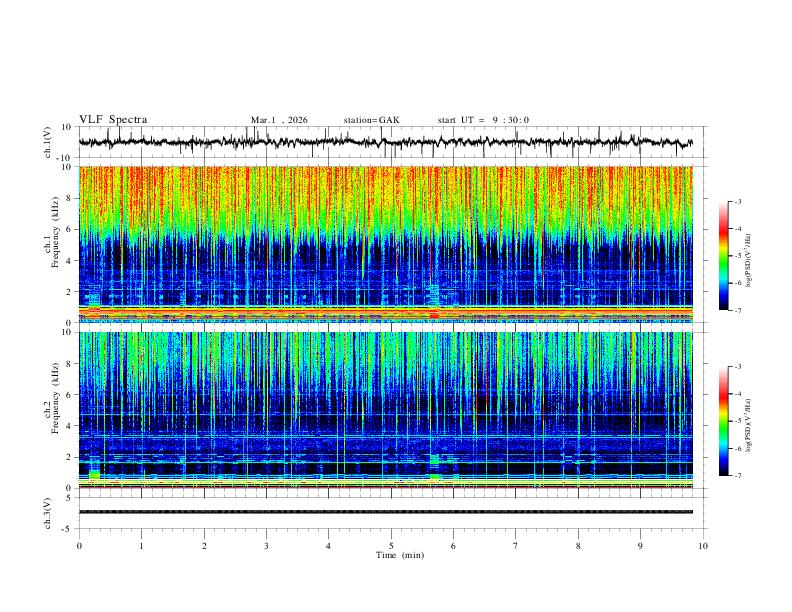The height and width of the screenshot is (612, 792).
Task: Click the "5" tick on the Time axis
Action: (391, 546)
